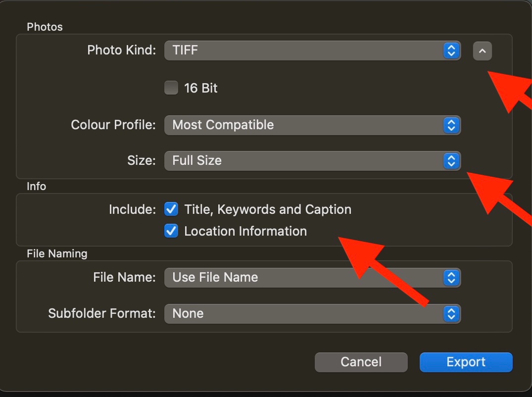Click the blue arrows on Photo Kind popup
This screenshot has width=532, height=397.
coord(451,50)
